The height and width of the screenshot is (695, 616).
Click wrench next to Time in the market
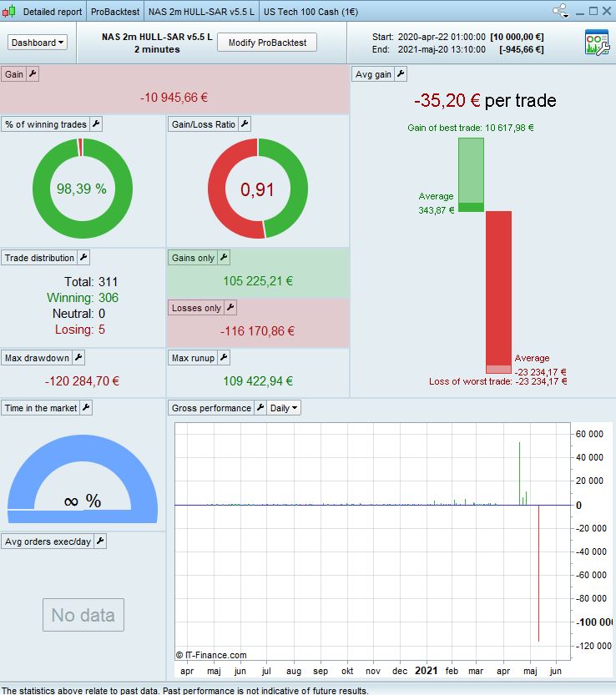pos(86,408)
